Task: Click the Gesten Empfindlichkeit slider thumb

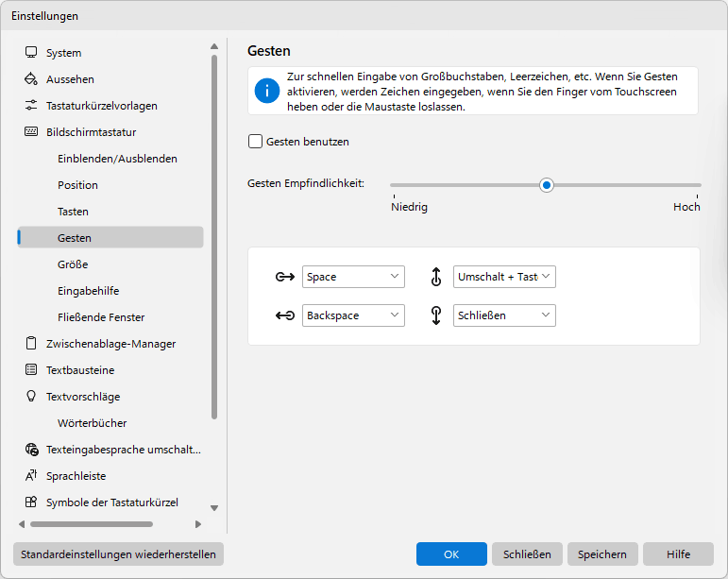Action: [x=547, y=185]
